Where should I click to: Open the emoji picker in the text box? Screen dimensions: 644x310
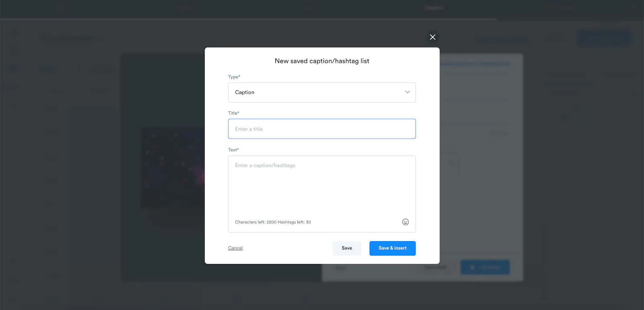tap(405, 222)
